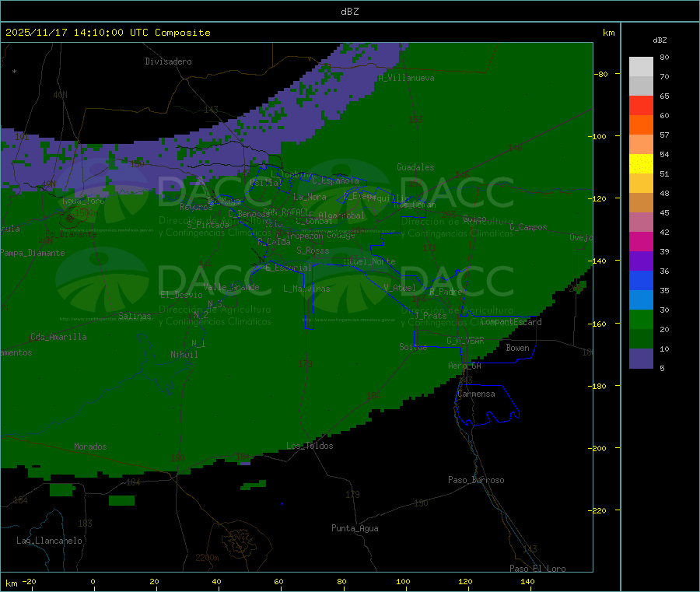Click the 2200m elevation label
This screenshot has height=592, width=700.
(207, 558)
